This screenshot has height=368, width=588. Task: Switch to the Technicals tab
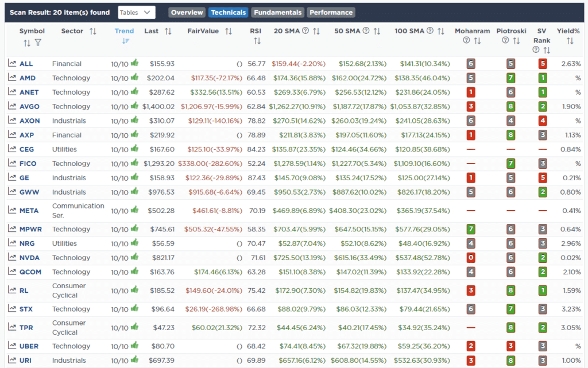coord(228,13)
